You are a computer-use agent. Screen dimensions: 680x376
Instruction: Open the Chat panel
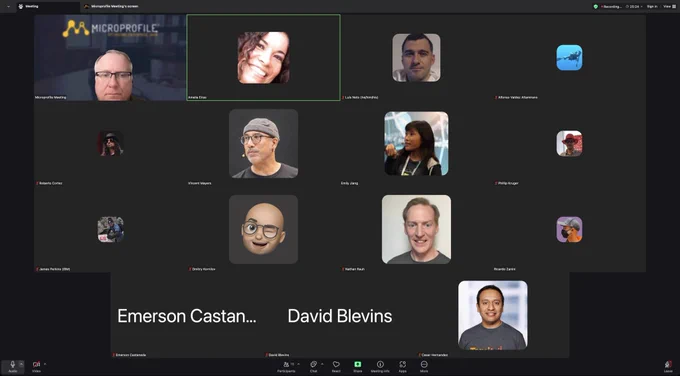(x=314, y=366)
